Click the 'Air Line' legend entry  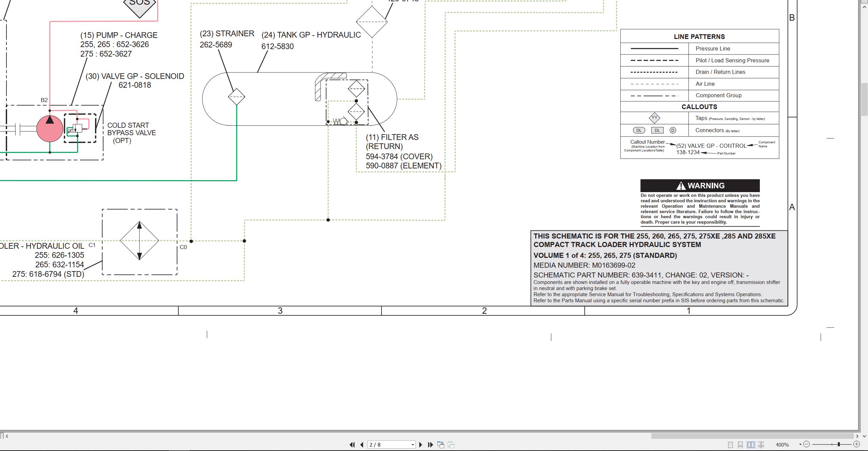pos(705,84)
